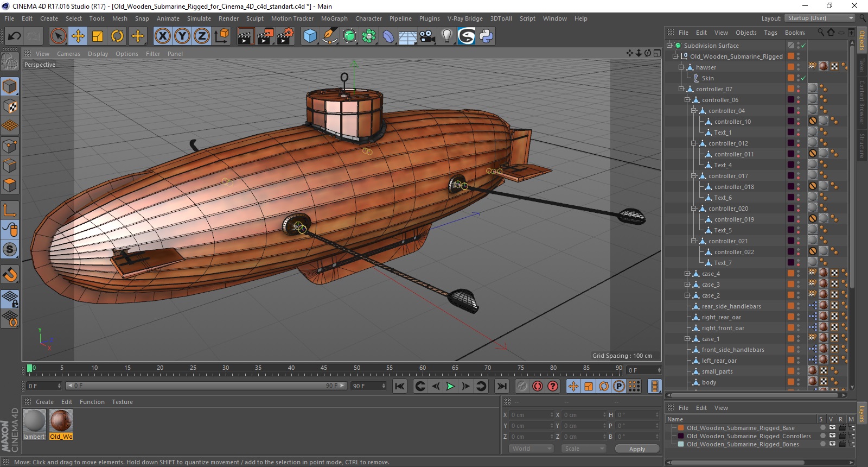Open Edit Render Settings
868x467 pixels.
[x=285, y=36]
